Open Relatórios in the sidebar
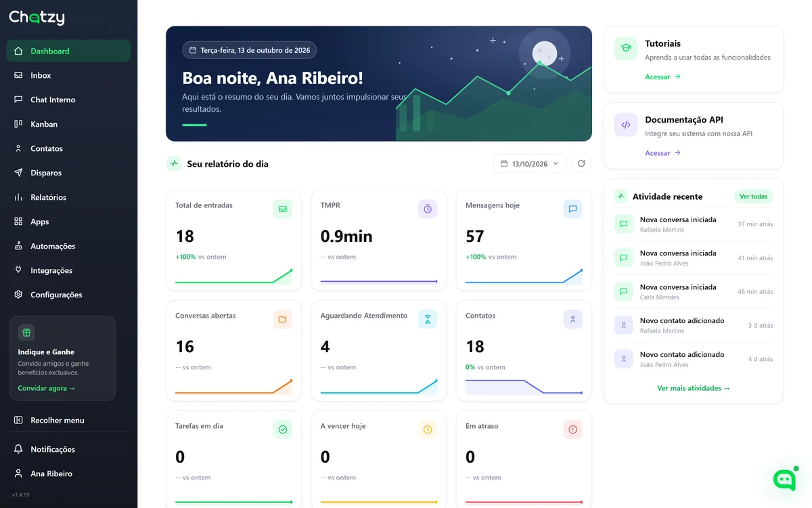 coord(68,198)
